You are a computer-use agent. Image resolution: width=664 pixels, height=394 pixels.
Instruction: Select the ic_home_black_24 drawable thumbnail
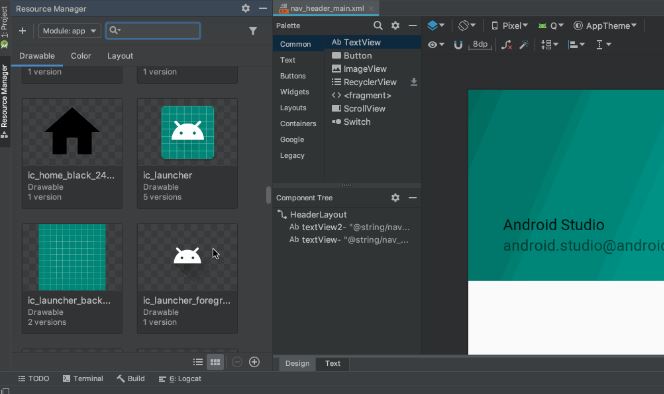(x=72, y=132)
